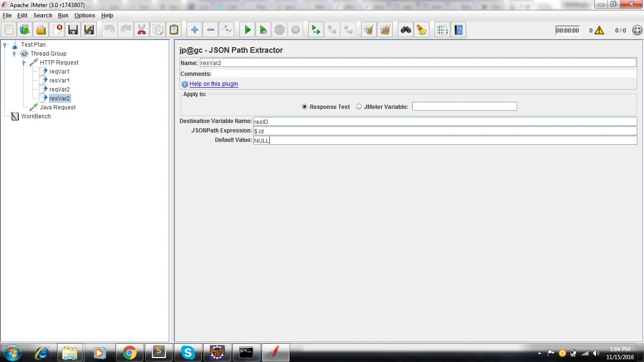Viewport: 644px width, 362px height.
Task: Click Start no pauses icon
Action: pyautogui.click(x=264, y=30)
